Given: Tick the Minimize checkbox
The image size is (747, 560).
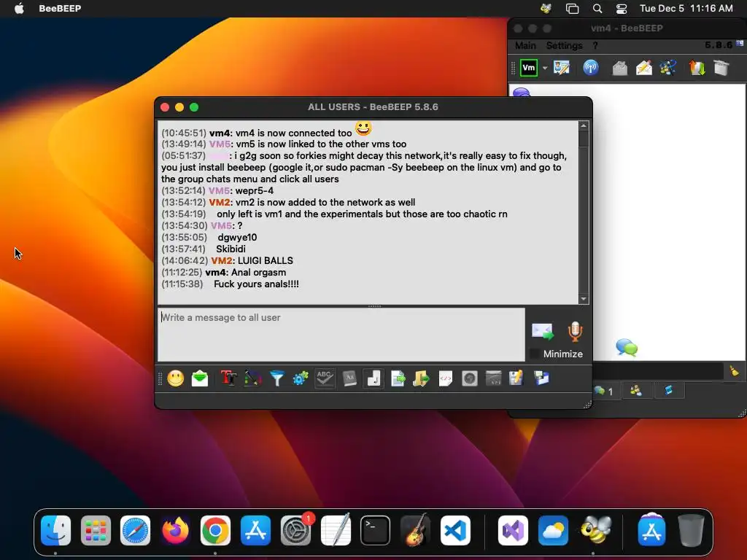Looking at the screenshot, I should click(x=535, y=354).
